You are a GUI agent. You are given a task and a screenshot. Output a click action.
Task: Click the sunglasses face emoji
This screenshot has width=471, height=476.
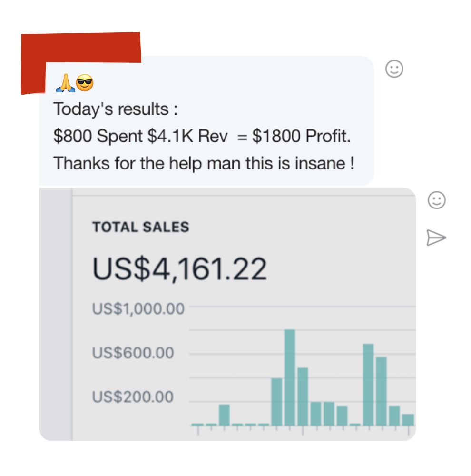[85, 84]
